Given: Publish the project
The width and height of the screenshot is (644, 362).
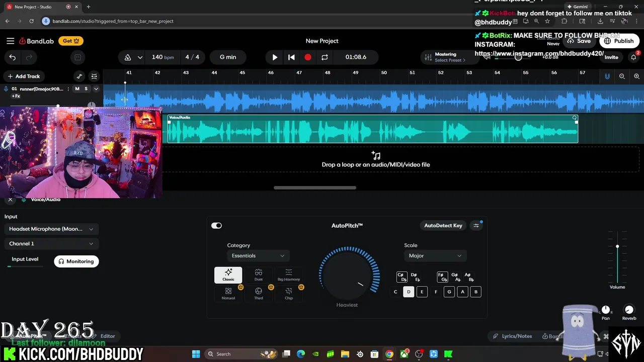Looking at the screenshot, I should point(619,41).
